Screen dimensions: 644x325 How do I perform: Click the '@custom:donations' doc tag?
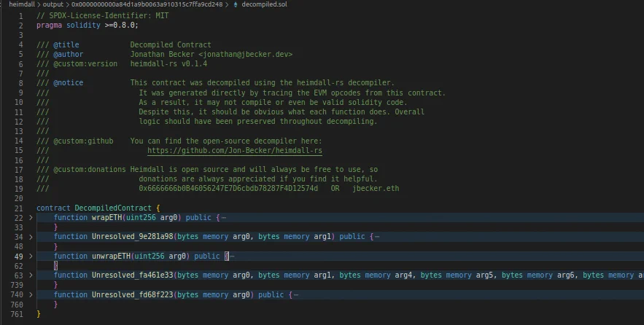[90, 169]
